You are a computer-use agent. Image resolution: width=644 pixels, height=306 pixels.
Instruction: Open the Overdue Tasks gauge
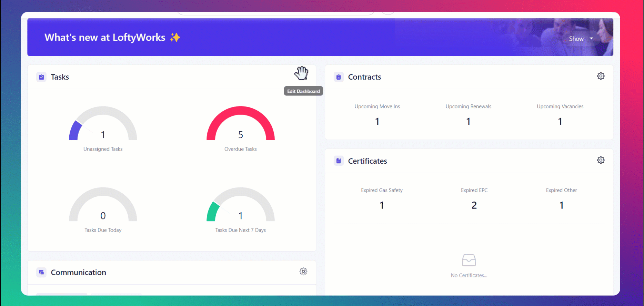(x=241, y=123)
